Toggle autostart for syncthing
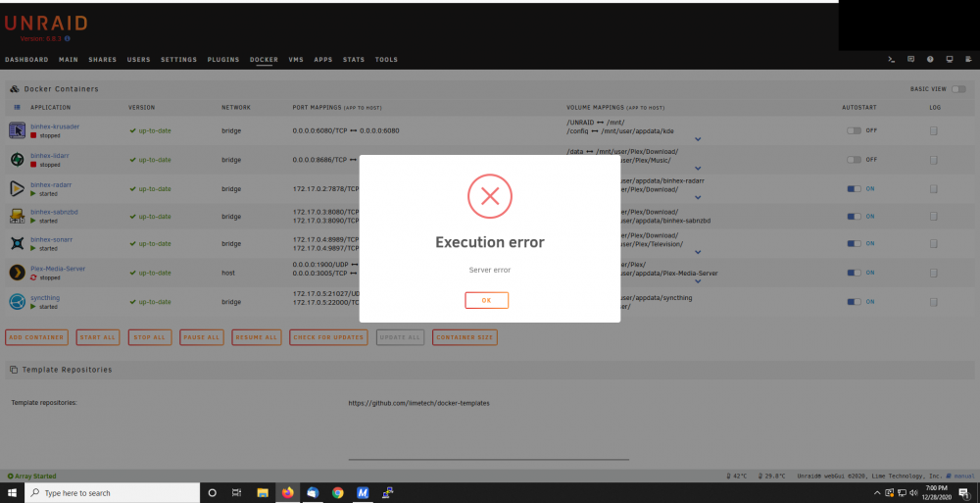Screen dimensions: 980x503 coord(854,302)
